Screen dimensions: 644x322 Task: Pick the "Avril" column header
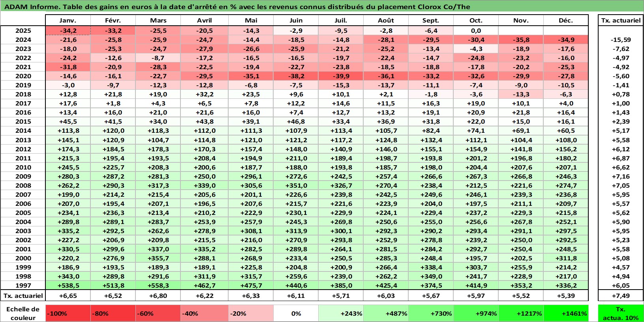click(x=204, y=21)
